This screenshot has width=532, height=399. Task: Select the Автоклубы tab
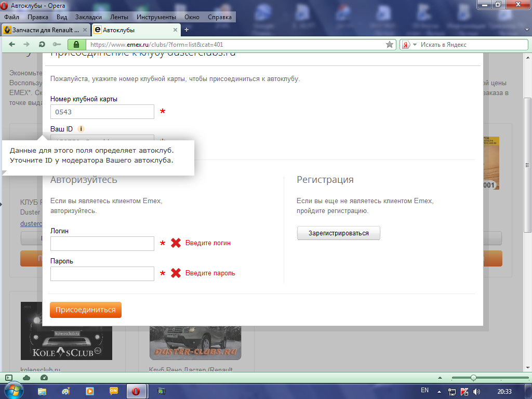[x=137, y=30]
